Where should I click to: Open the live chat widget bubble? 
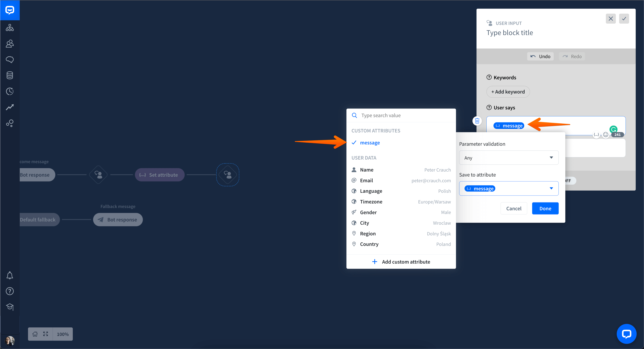[x=626, y=334]
